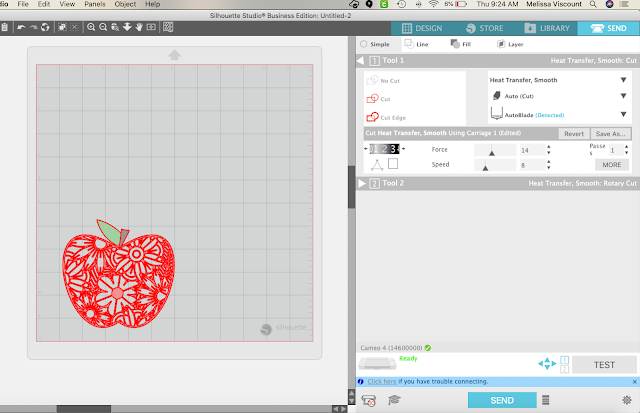This screenshot has height=413, width=640.
Task: Undo the last action
Action: [21, 27]
